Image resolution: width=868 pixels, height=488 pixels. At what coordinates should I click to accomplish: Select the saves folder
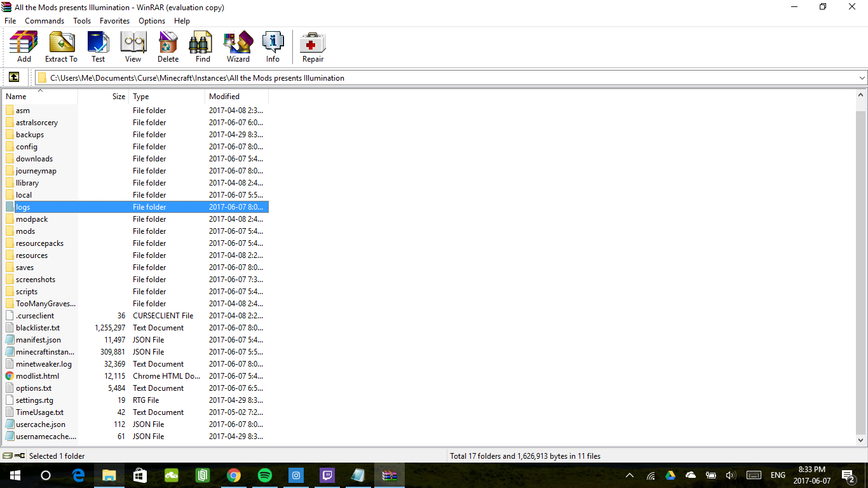[135, 268]
